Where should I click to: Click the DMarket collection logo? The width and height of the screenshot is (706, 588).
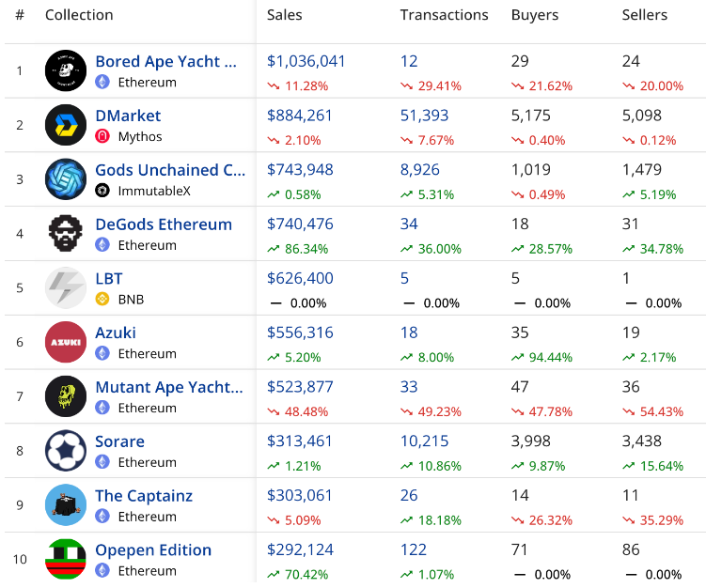pyautogui.click(x=66, y=125)
